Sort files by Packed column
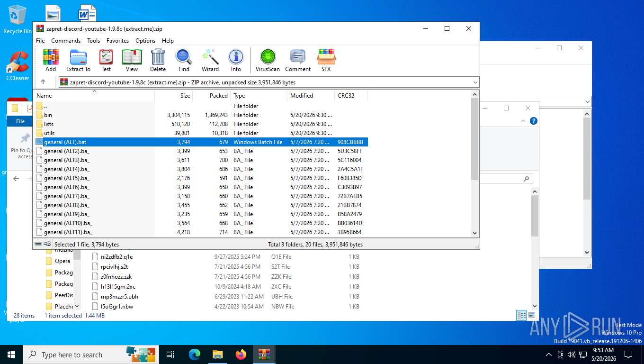This screenshot has width=644, height=364. click(x=211, y=95)
